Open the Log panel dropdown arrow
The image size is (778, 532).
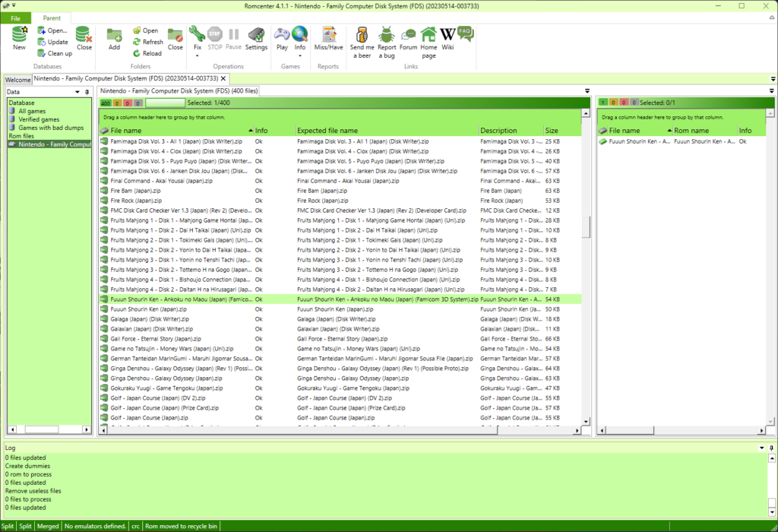761,448
